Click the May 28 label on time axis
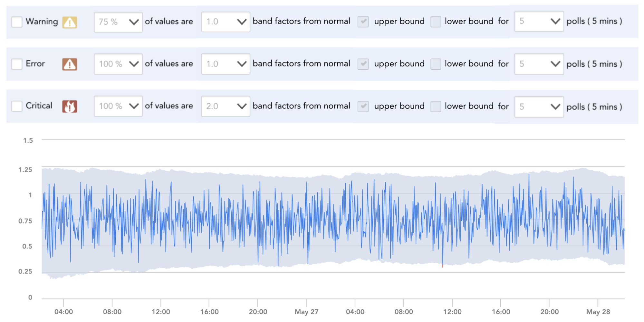Screen dimensions: 644x322 click(x=598, y=312)
